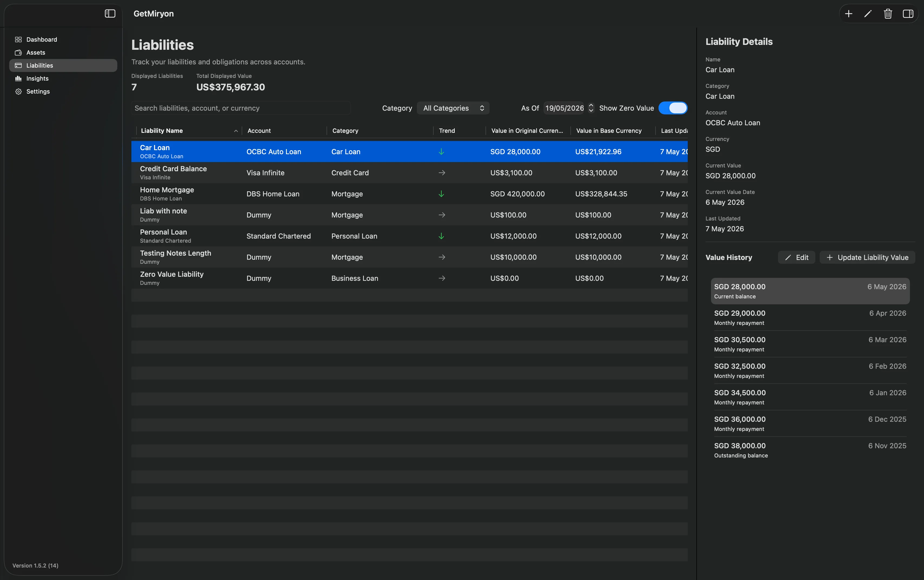The width and height of the screenshot is (924, 580).
Task: Select Liabilities in sidebar
Action: pos(63,65)
